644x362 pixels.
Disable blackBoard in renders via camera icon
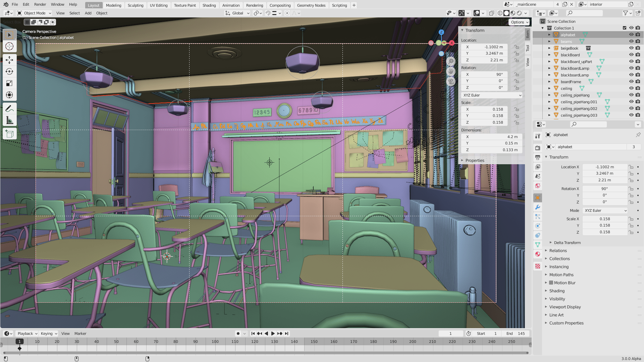pos(637,55)
